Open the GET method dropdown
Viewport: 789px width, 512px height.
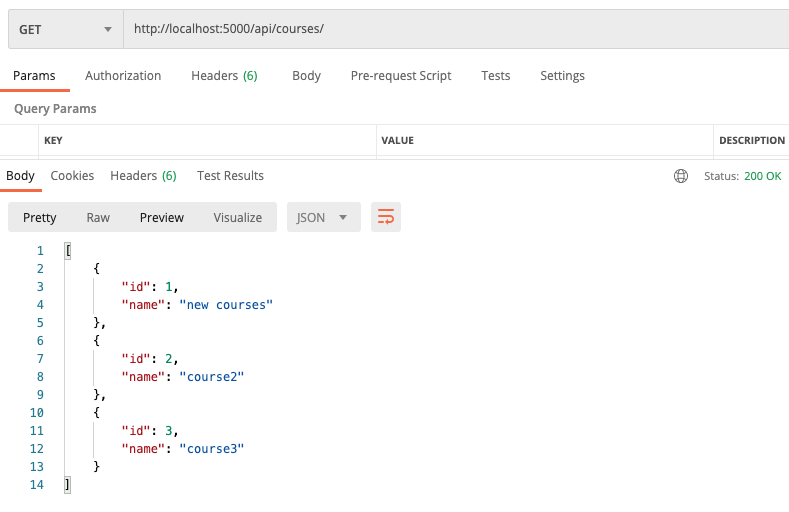coord(65,29)
